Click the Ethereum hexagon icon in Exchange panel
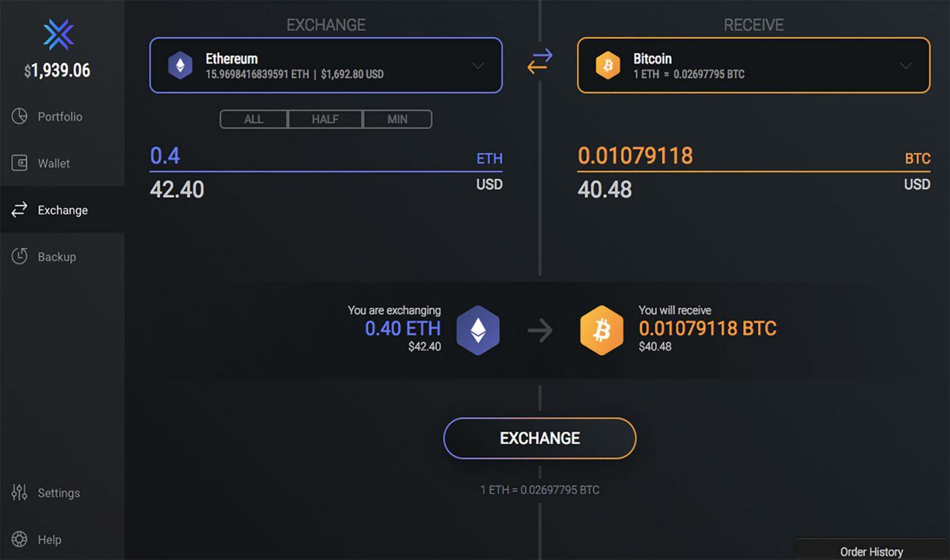The image size is (950, 560). click(180, 65)
